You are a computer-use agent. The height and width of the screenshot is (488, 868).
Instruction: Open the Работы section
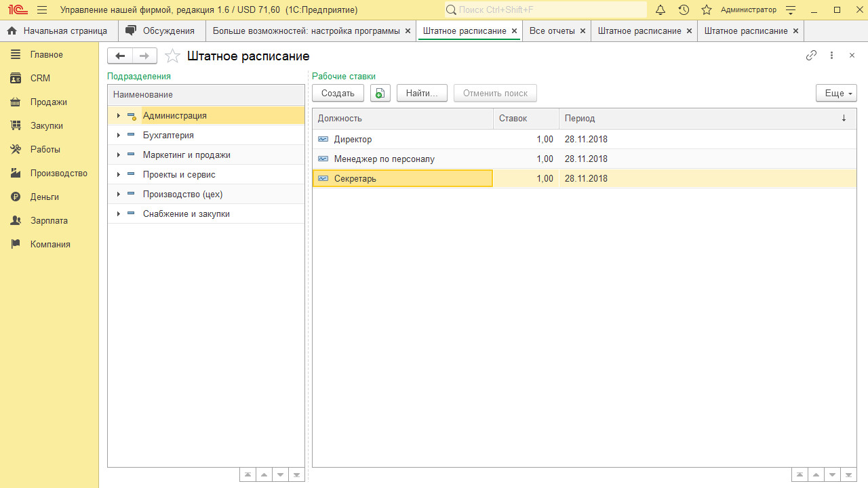(49, 150)
